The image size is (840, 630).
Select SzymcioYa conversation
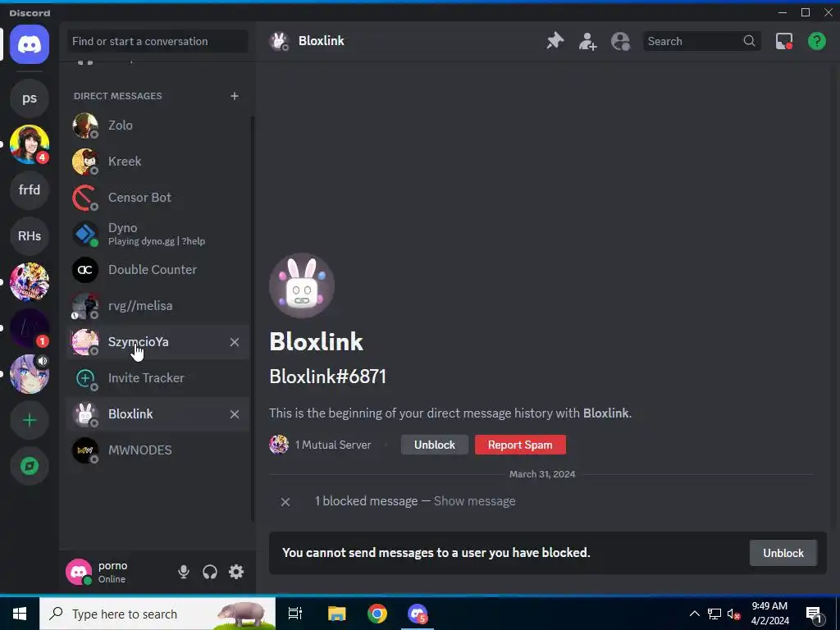pyautogui.click(x=157, y=342)
